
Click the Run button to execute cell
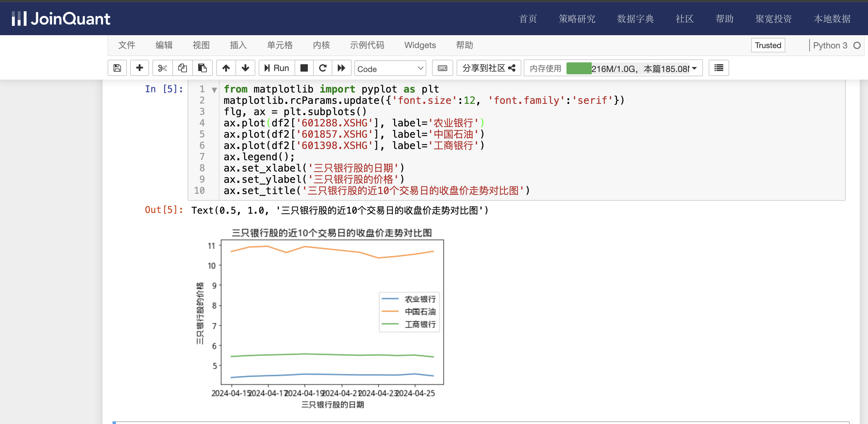tap(277, 68)
